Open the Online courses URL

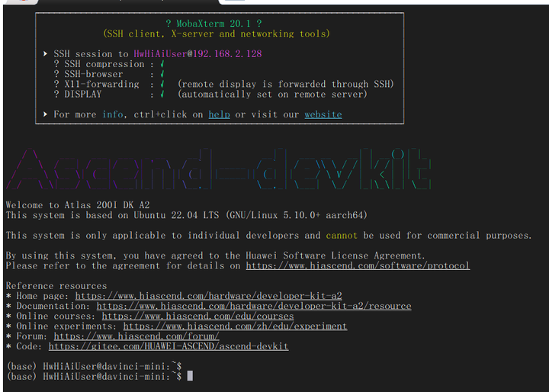(197, 316)
